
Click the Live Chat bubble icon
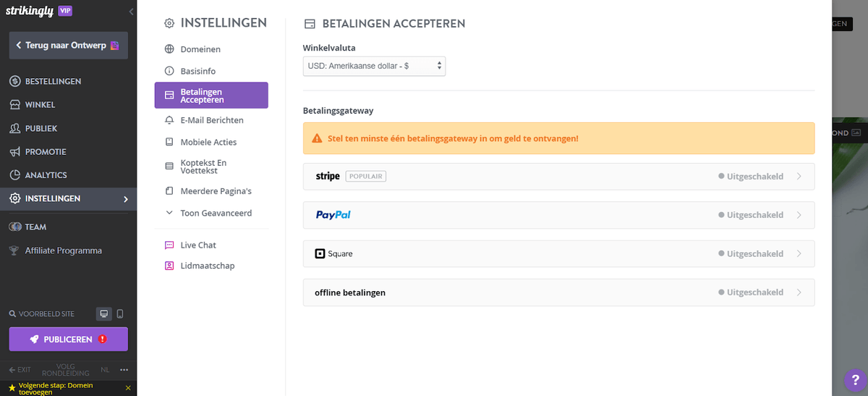(x=169, y=245)
